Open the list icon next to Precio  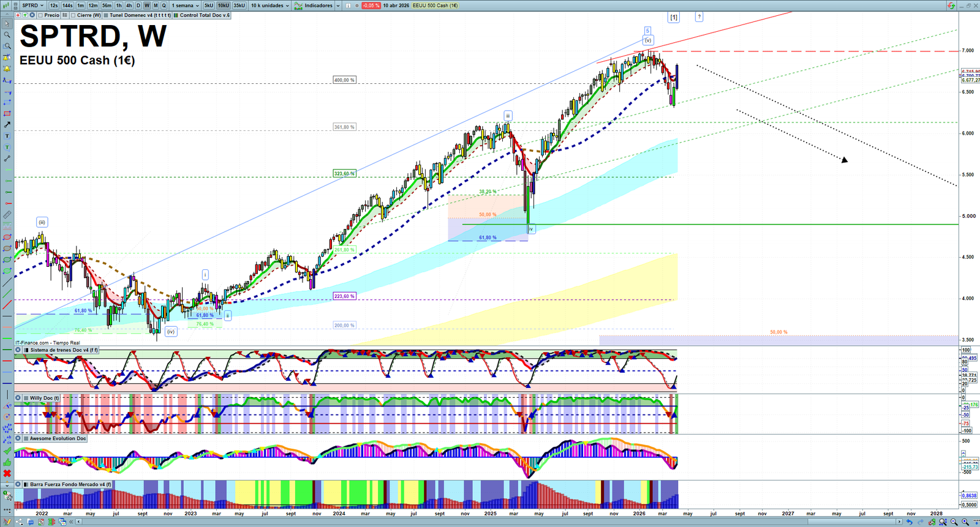tap(65, 15)
